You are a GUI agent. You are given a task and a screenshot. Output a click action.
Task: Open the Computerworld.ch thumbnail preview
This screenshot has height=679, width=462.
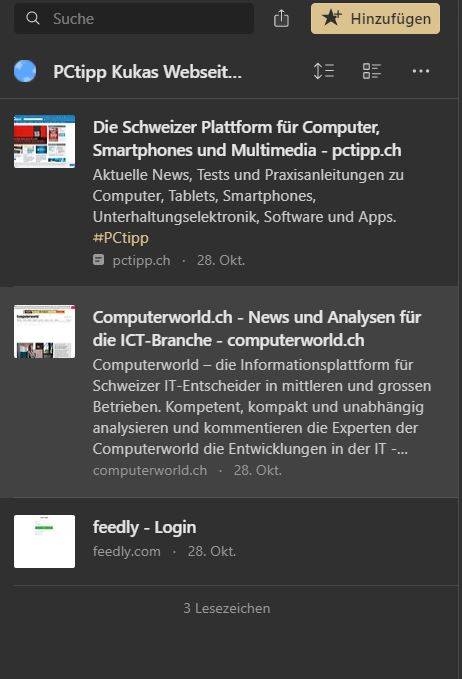coord(44,331)
